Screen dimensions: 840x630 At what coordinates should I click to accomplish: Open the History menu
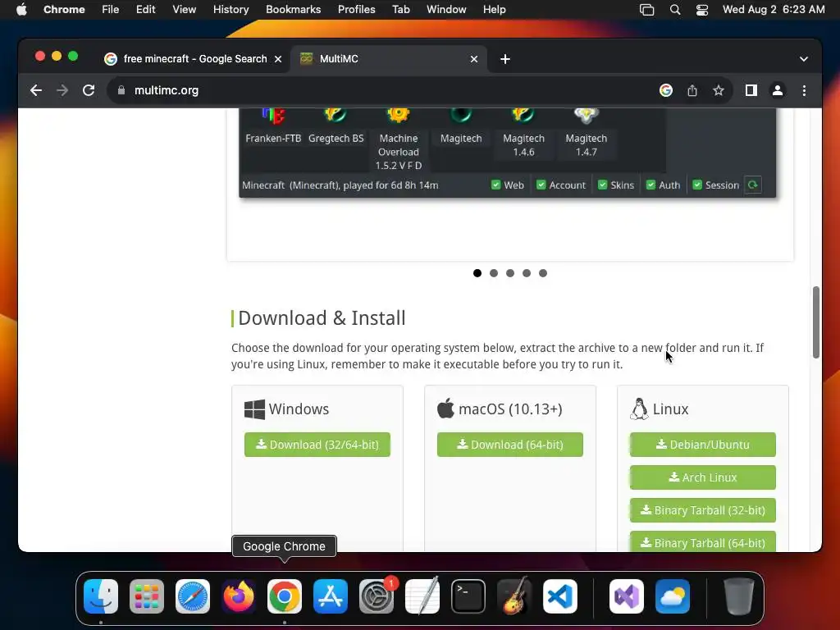(231, 10)
